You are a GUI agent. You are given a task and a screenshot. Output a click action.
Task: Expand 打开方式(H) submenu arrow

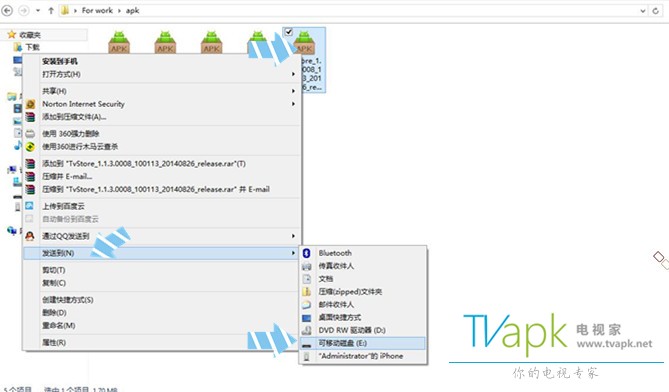point(293,74)
